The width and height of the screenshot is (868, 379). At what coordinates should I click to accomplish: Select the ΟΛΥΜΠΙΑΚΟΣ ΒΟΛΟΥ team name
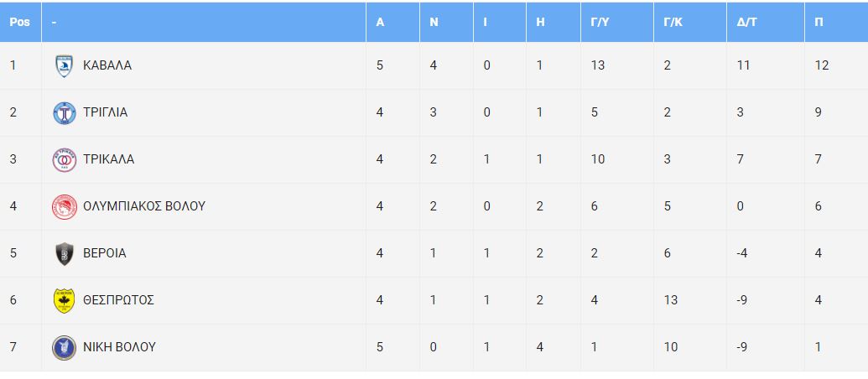(144, 206)
